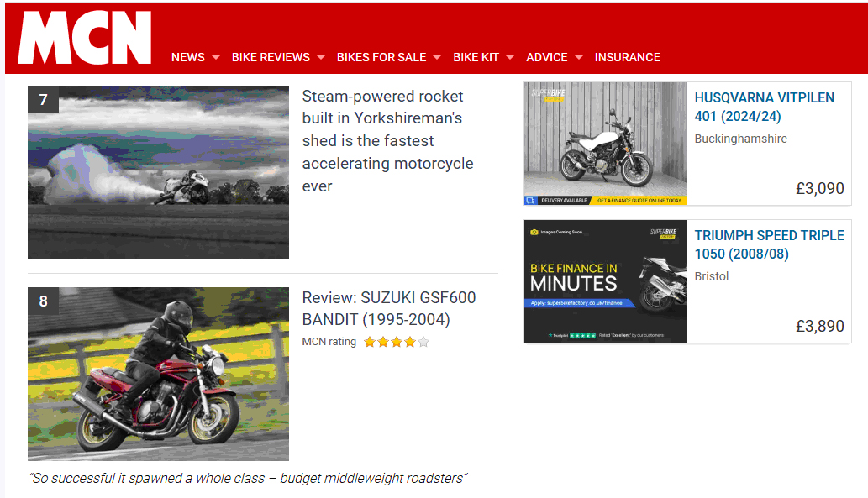
Task: Open the Bike Reviews menu
Action: (271, 57)
